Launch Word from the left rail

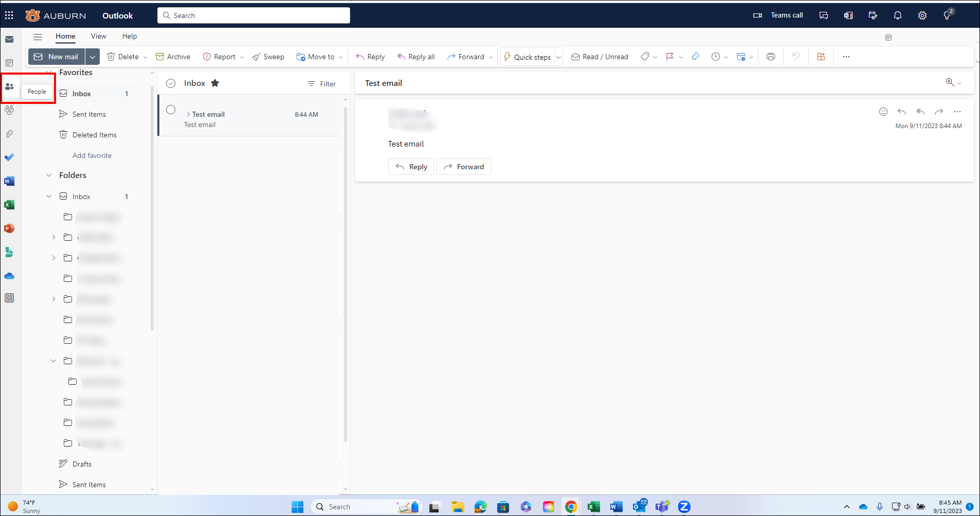9,181
